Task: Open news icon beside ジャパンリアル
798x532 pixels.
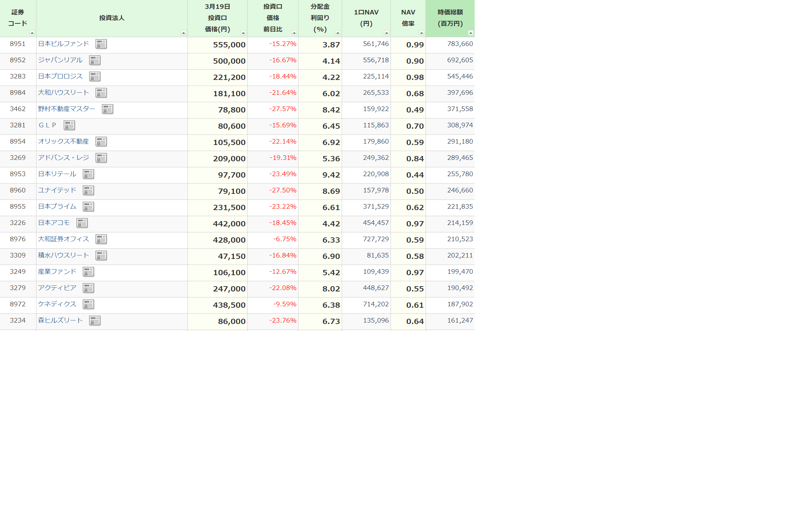Action: point(95,60)
